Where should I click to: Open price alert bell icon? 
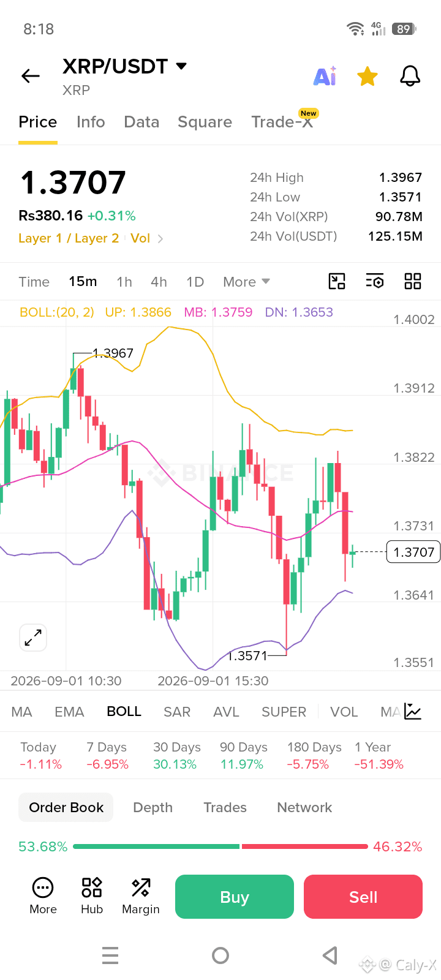410,77
